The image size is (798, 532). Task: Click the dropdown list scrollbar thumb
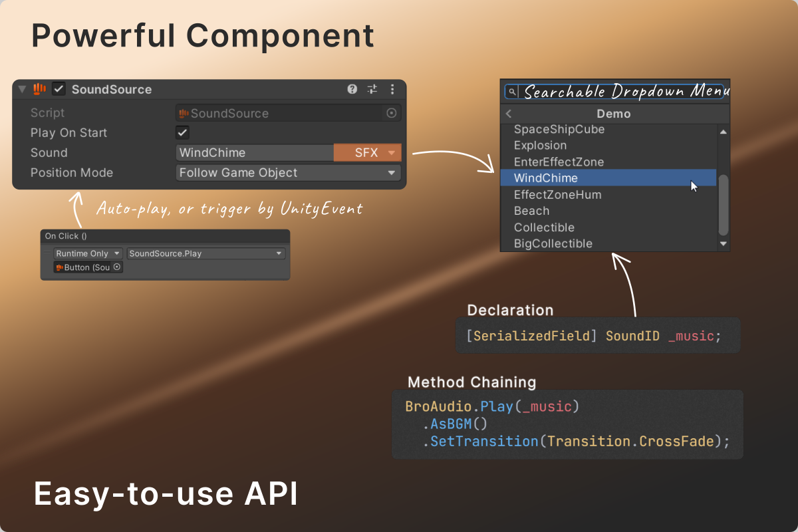724,205
